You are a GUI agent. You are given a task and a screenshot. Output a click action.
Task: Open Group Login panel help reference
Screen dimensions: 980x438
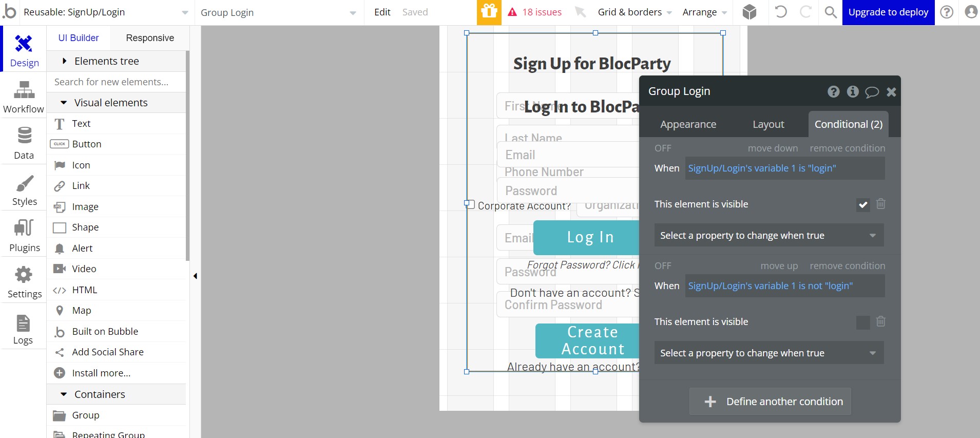[833, 91]
